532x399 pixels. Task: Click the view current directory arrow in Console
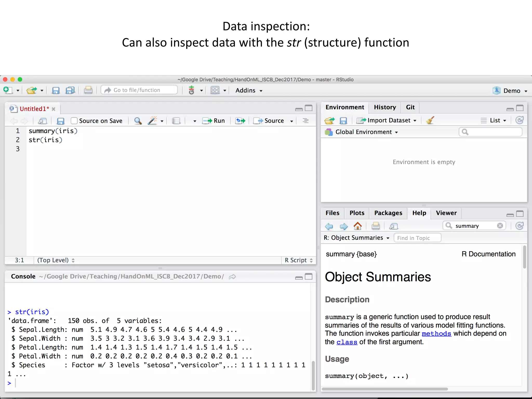pos(232,277)
